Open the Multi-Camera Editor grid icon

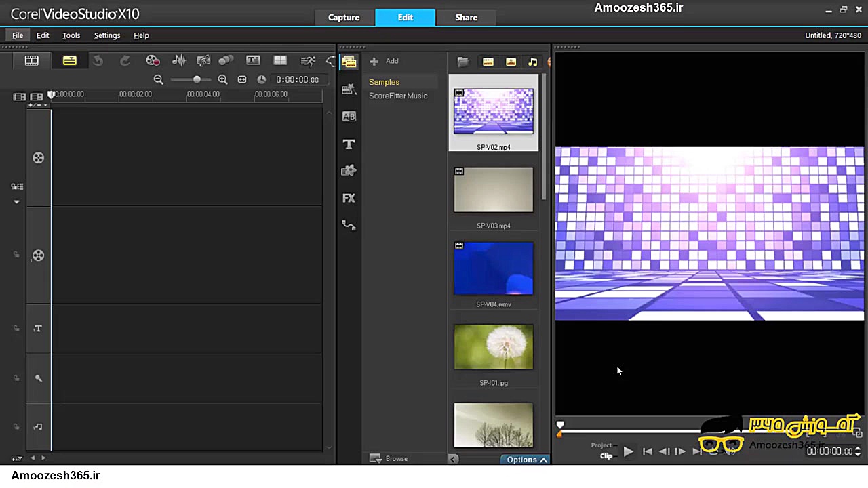coord(280,61)
